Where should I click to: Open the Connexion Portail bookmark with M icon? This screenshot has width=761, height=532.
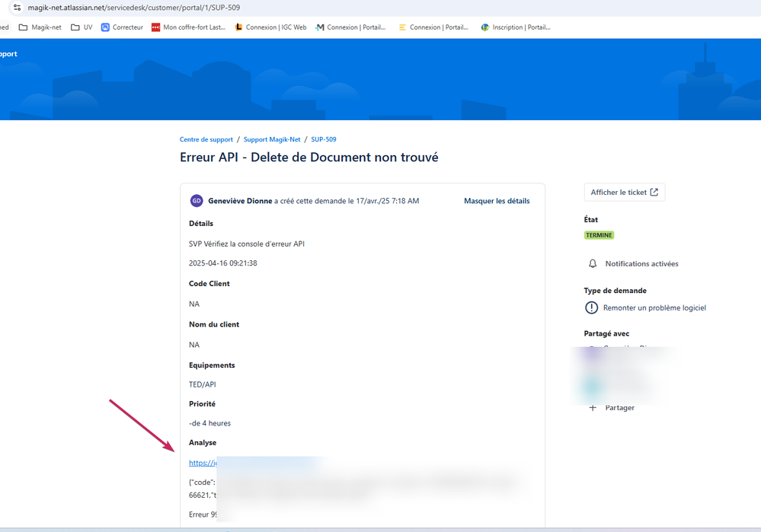(350, 27)
